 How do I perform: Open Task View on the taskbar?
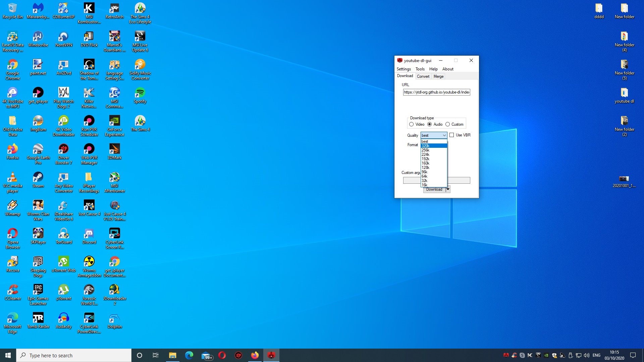[156, 355]
